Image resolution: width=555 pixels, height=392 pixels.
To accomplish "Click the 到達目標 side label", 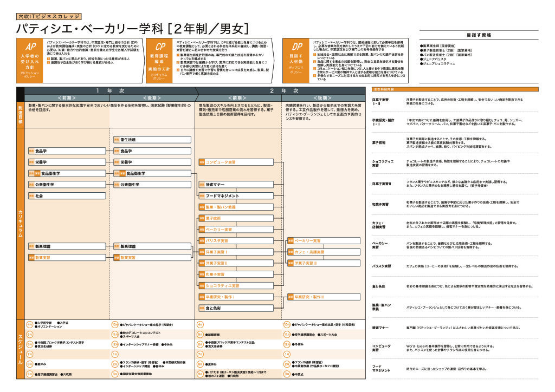I will [x=21, y=115].
